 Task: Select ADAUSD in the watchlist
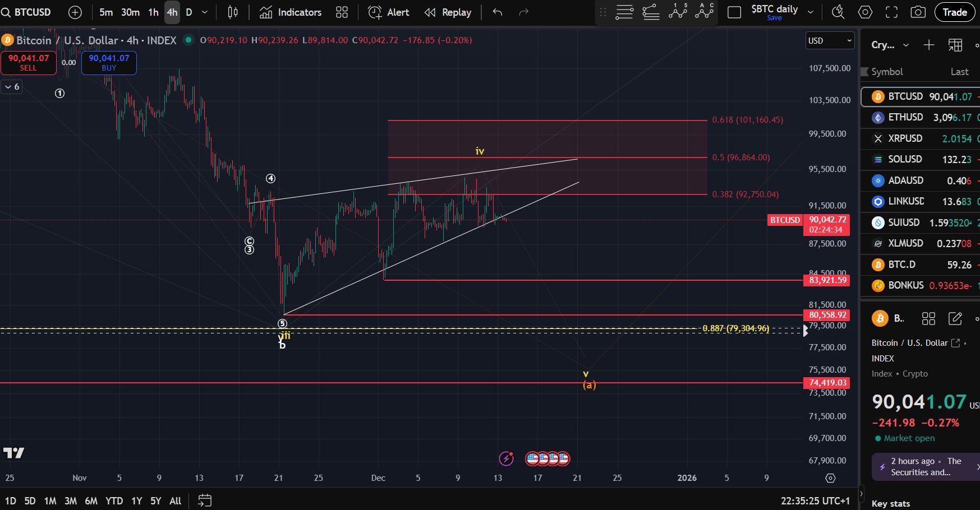[921, 180]
